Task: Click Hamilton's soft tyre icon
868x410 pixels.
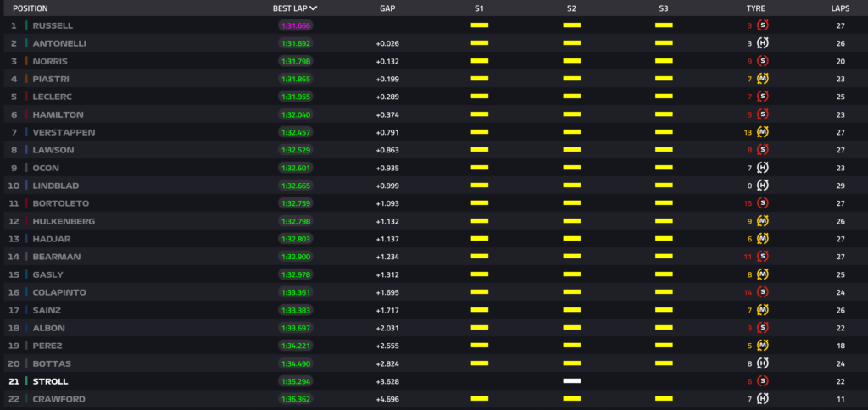Action: 763,114
